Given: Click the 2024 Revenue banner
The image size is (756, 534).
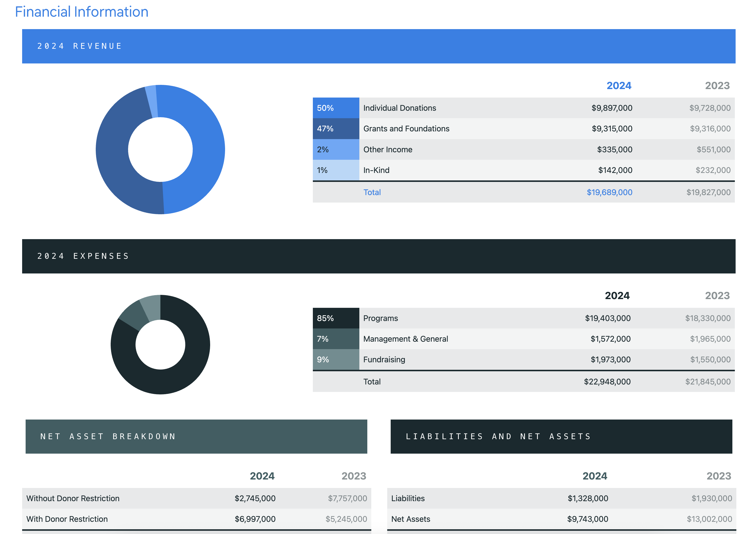Looking at the screenshot, I should coord(379,46).
